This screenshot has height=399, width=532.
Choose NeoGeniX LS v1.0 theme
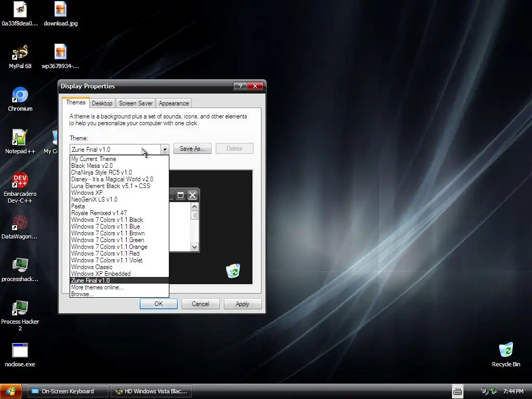(x=119, y=199)
